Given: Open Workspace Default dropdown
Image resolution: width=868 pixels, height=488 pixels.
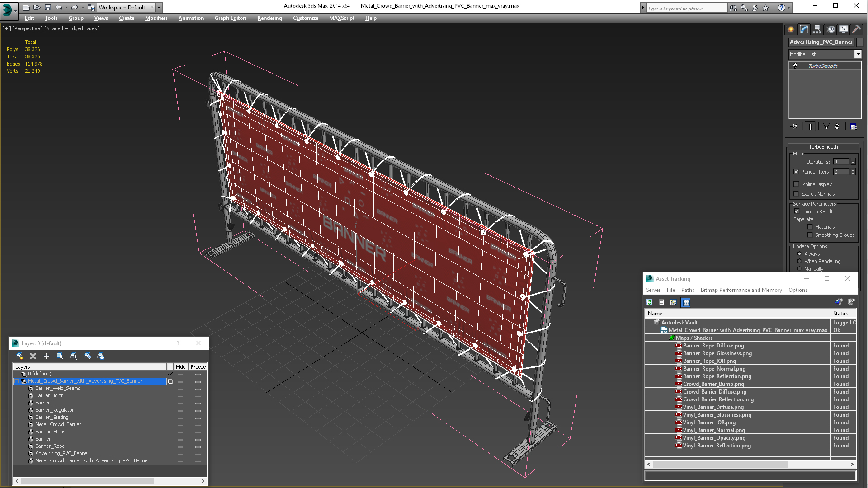Looking at the screenshot, I should click(x=152, y=7).
